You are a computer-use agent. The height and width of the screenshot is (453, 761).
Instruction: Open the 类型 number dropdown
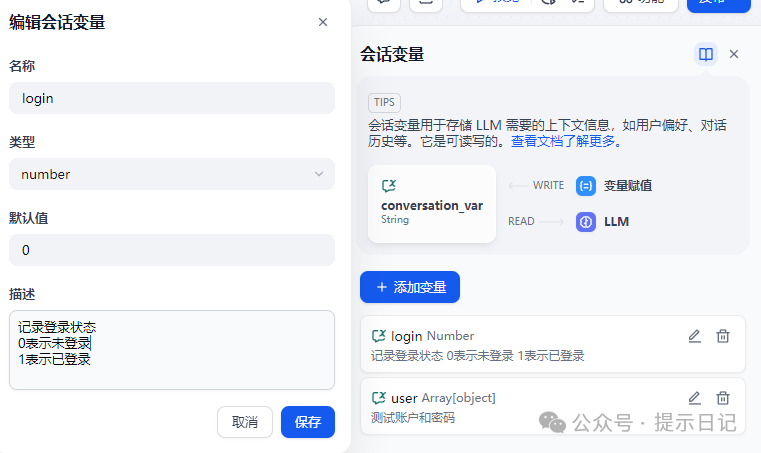[x=172, y=174]
